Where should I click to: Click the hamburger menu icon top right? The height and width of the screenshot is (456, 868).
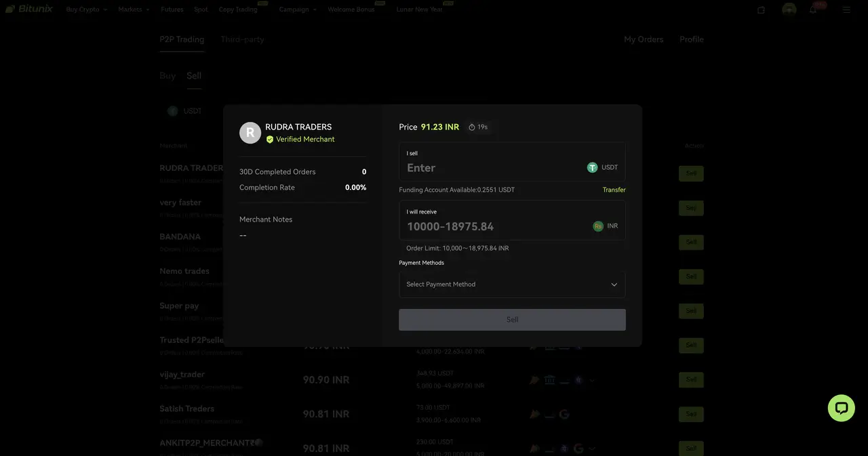[846, 9]
